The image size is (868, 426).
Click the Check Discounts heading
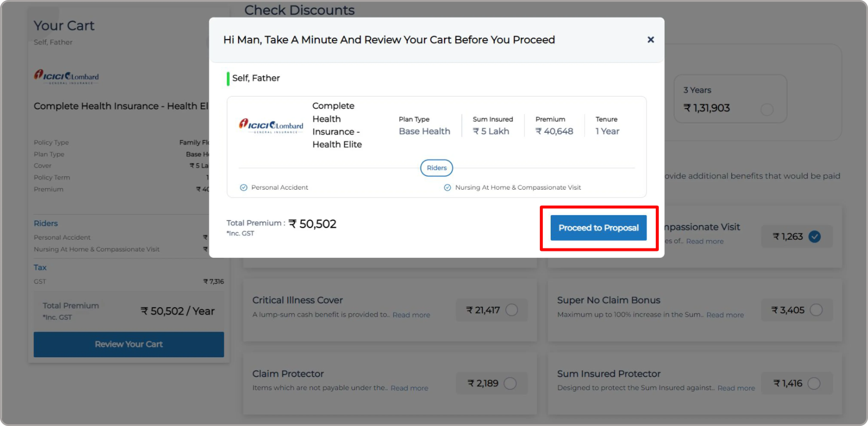coord(299,10)
